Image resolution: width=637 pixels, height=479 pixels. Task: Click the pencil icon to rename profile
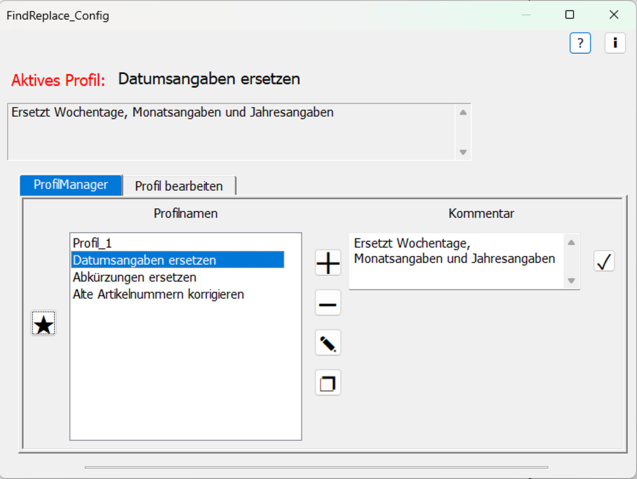click(328, 344)
